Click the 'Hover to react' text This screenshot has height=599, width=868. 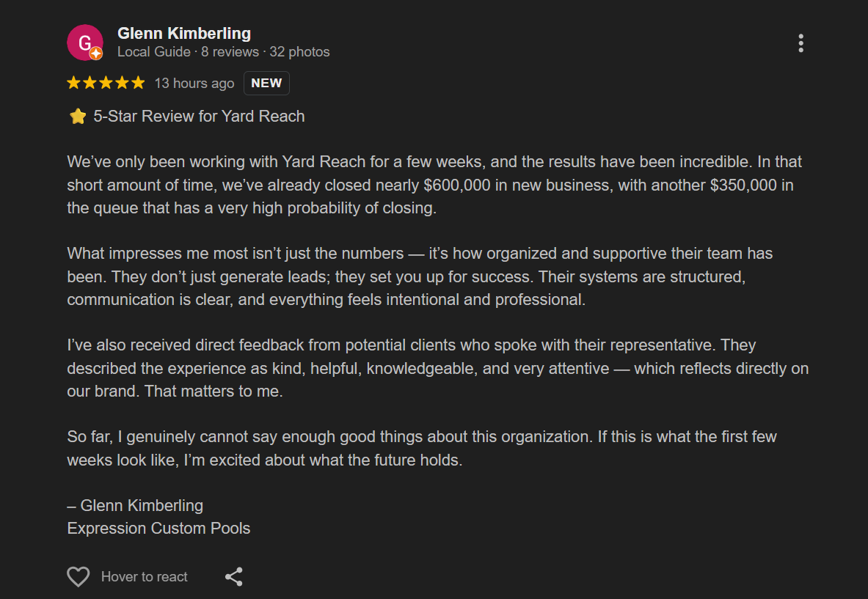144,577
